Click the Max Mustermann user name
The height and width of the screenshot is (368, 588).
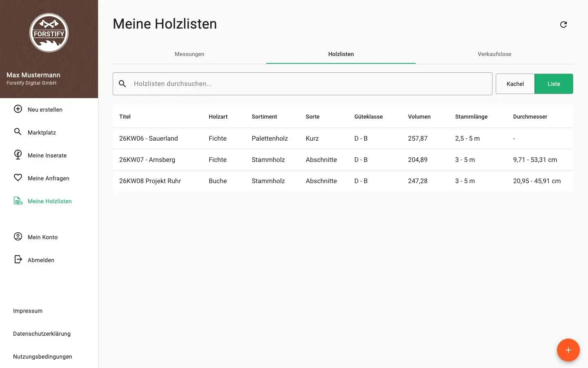(33, 75)
